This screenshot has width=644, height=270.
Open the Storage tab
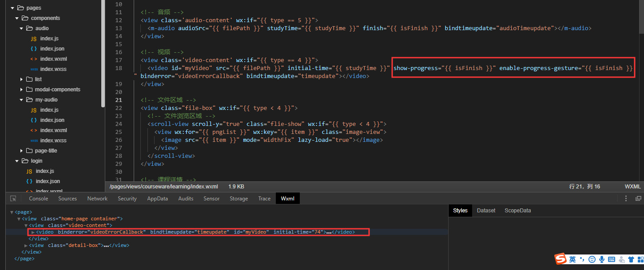point(239,199)
